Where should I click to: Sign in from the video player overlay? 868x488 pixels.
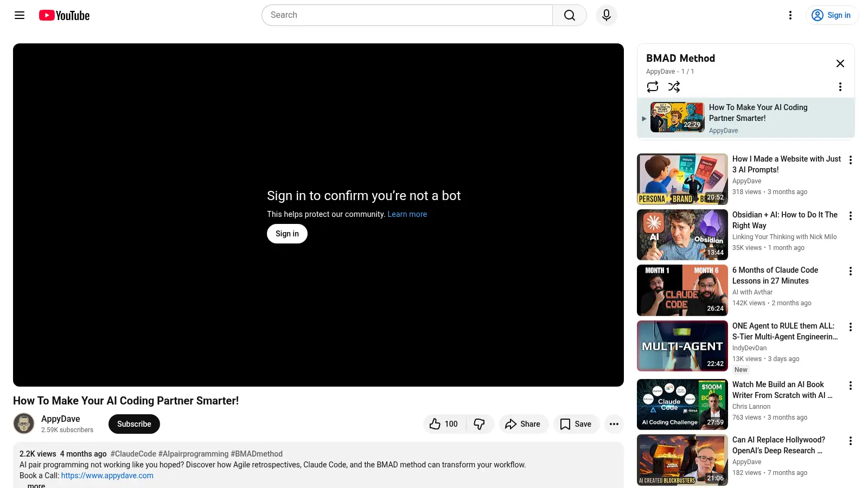[x=287, y=234]
